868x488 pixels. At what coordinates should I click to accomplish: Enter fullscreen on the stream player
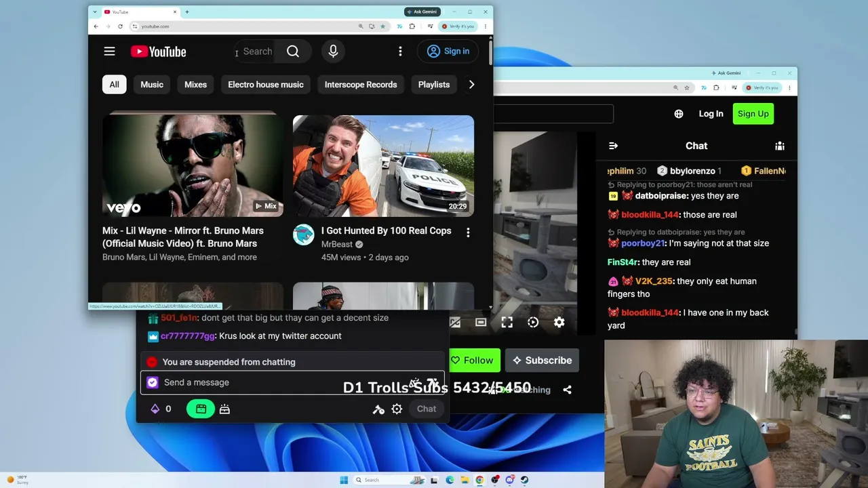point(507,323)
